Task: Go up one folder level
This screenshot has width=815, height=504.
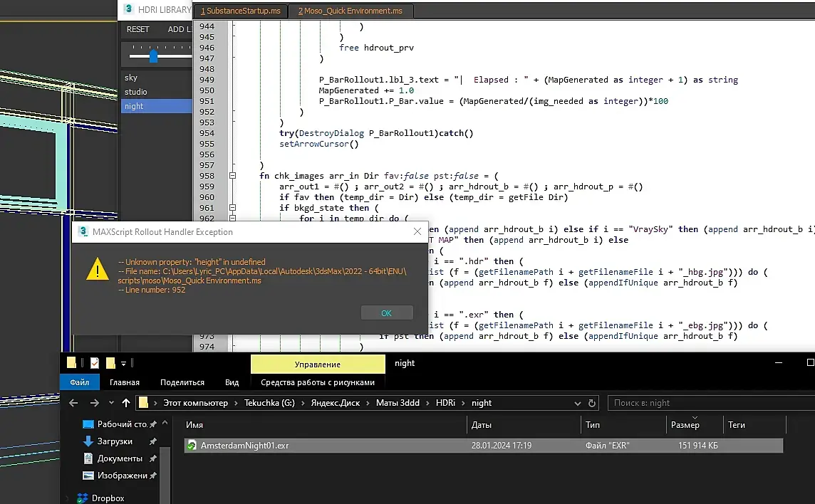Action: (126, 403)
